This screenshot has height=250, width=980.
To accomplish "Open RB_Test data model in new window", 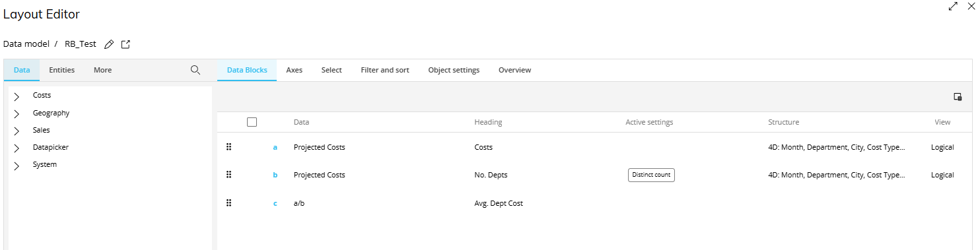I will coord(125,44).
